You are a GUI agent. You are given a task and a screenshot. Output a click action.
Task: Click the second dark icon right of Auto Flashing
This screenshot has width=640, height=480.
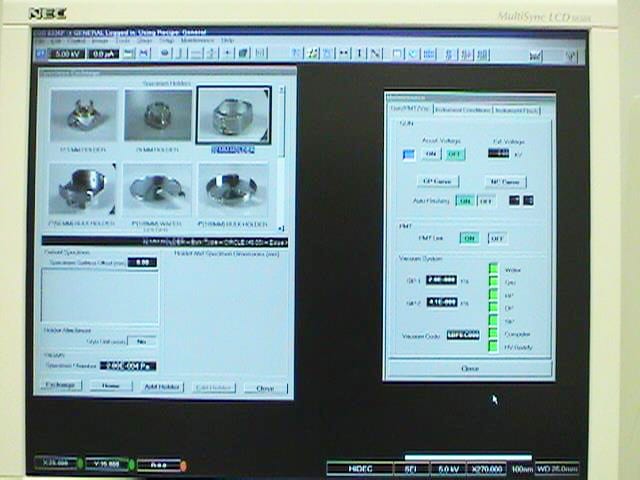(528, 200)
